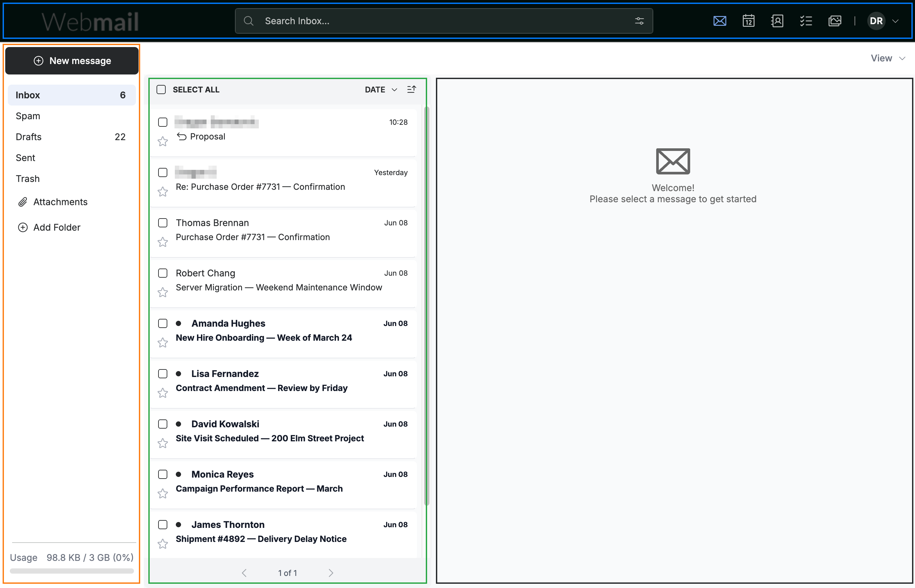
Task: Check Monica Reyes message checkbox
Action: (163, 474)
